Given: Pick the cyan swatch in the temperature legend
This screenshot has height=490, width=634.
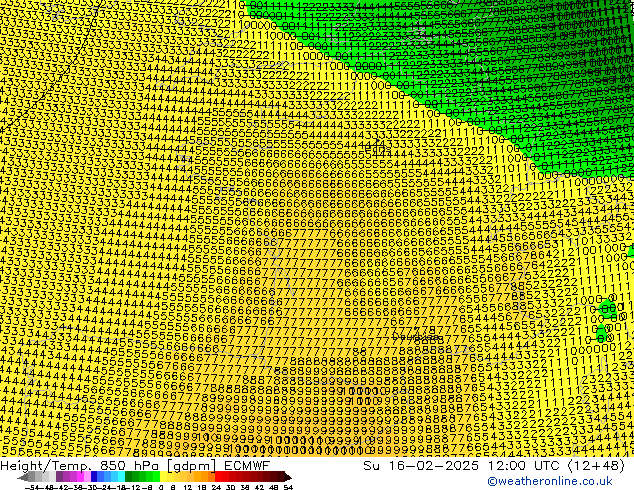Looking at the screenshot, I should 121,477.
